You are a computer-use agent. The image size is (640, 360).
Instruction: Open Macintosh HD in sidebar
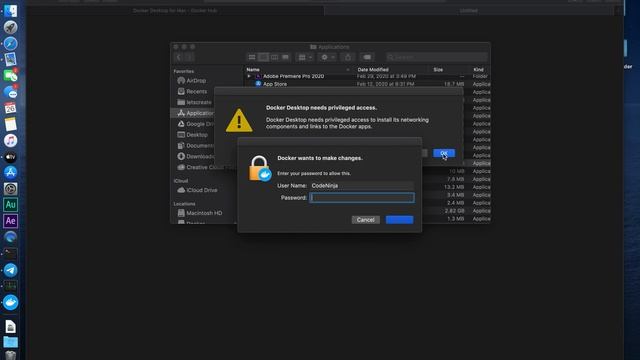coord(200,213)
